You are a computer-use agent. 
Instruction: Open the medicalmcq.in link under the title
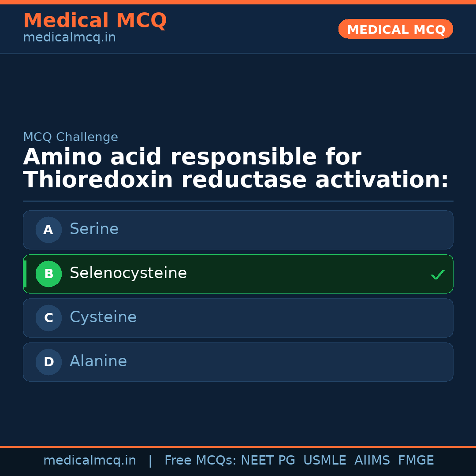(x=69, y=37)
